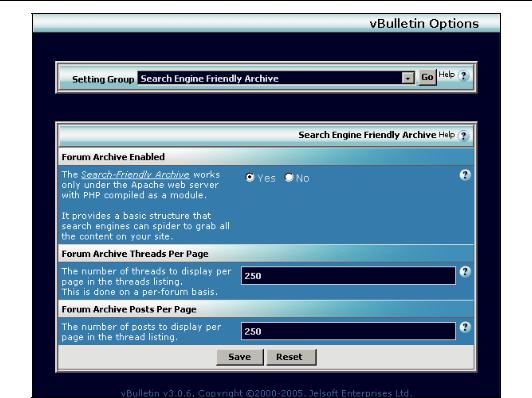Click the vBulletin v3.0.6 copyright footer text
The width and height of the screenshot is (532, 398).
(x=266, y=393)
